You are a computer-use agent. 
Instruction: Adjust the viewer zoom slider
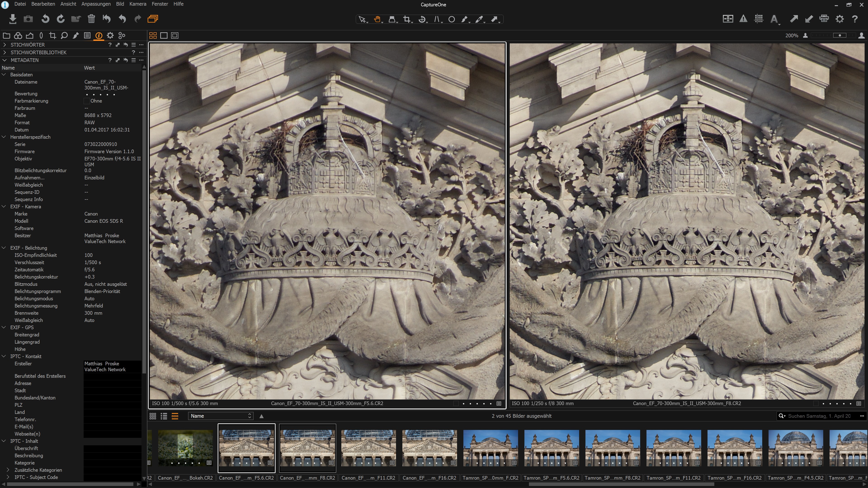click(x=839, y=35)
